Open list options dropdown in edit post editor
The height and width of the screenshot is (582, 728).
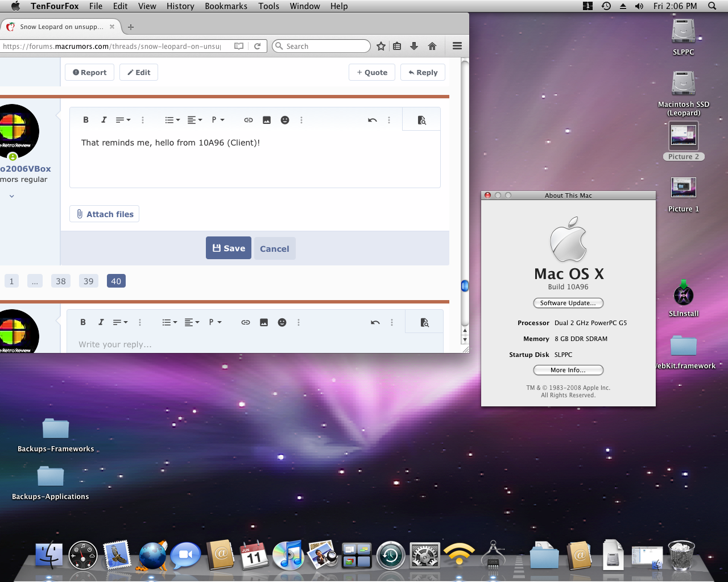172,120
